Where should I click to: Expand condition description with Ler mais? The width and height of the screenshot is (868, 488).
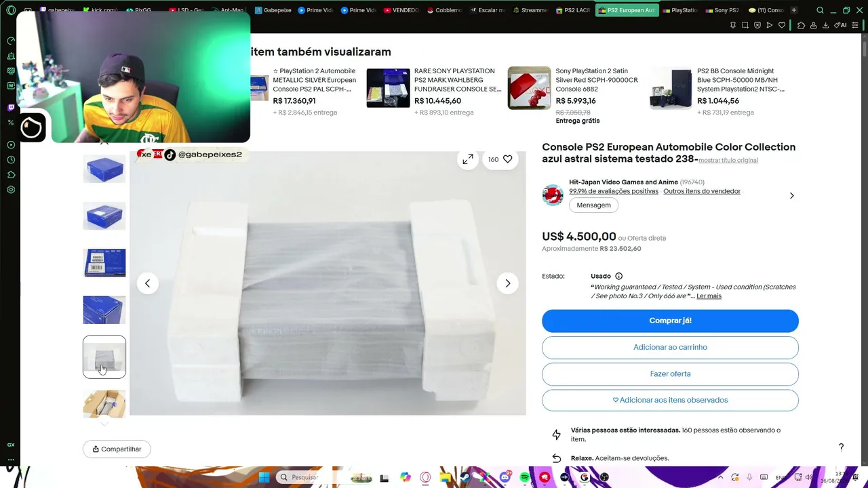709,296
